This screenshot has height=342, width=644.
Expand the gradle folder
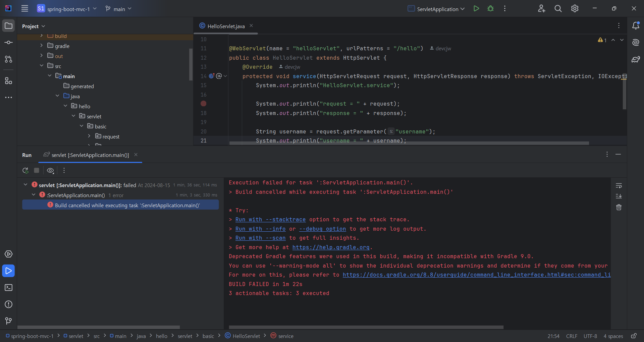pyautogui.click(x=41, y=45)
